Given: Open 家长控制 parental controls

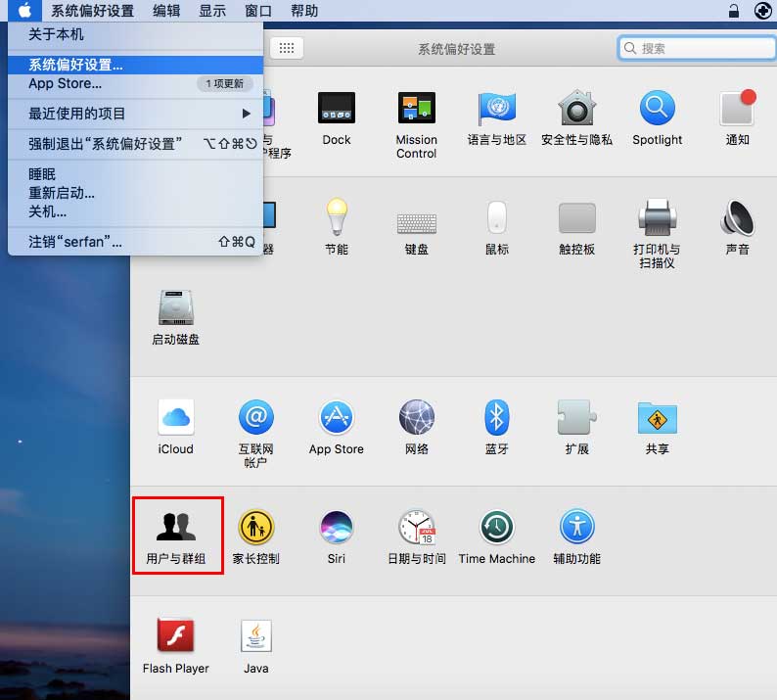Looking at the screenshot, I should (255, 527).
